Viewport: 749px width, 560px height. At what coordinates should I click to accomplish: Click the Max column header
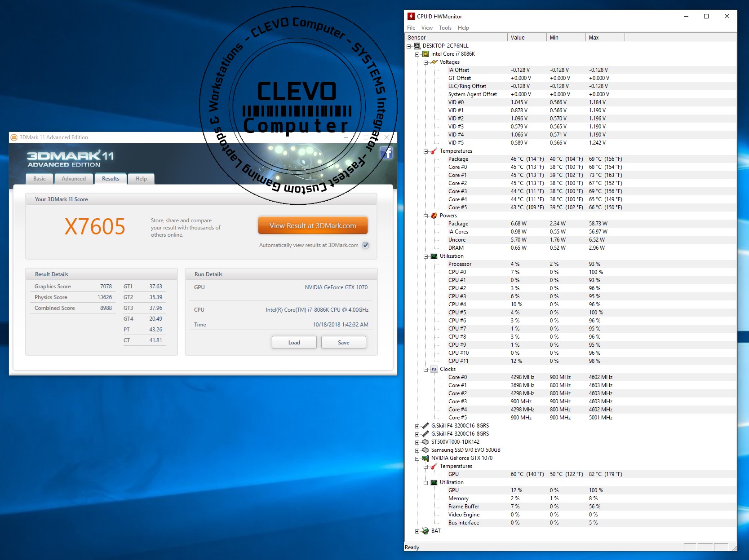(605, 37)
